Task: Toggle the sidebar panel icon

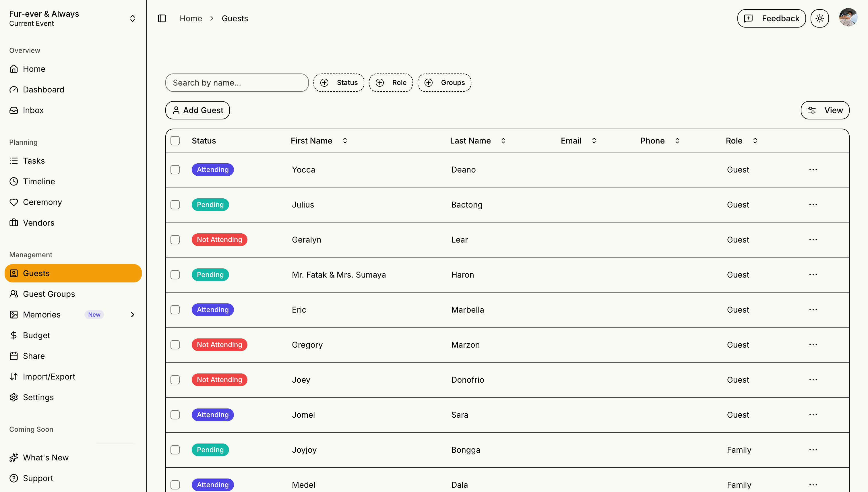Action: [162, 18]
